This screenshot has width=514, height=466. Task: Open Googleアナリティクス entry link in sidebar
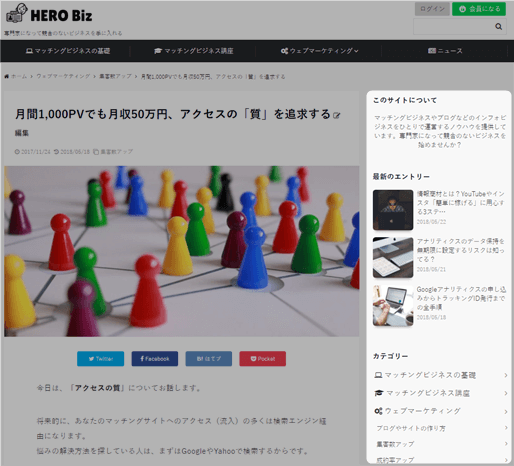[x=461, y=298]
